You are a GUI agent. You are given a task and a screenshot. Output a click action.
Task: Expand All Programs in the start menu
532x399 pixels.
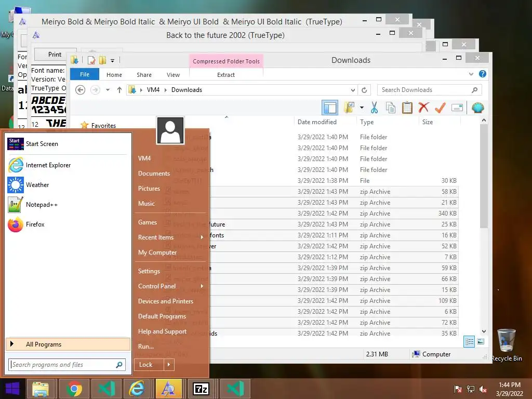pos(68,344)
